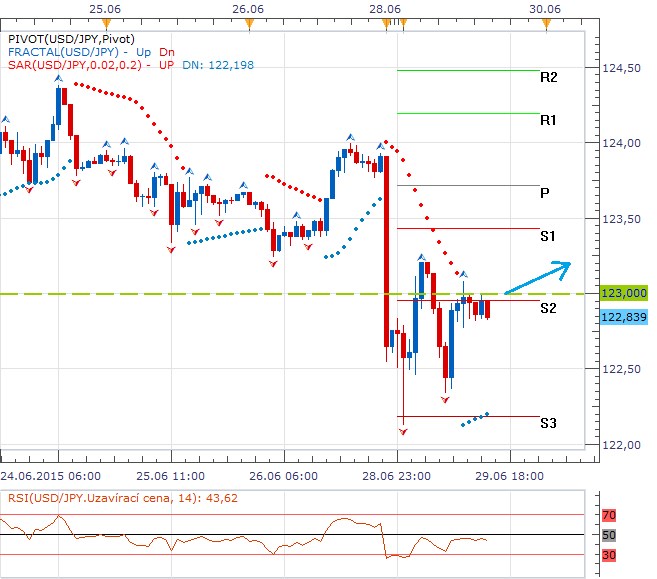
Task: Select the S3 support level label
Action: click(x=548, y=423)
